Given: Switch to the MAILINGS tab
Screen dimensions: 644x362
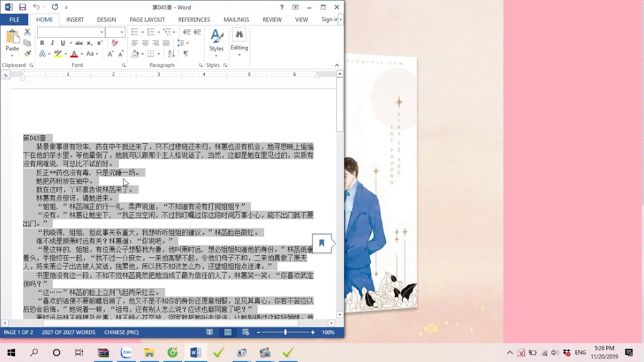Looking at the screenshot, I should coord(236,20).
